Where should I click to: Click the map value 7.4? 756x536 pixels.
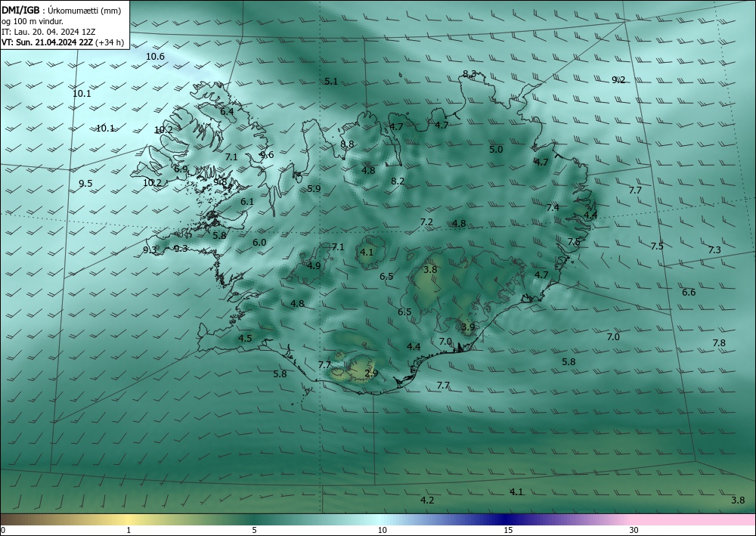tap(553, 208)
